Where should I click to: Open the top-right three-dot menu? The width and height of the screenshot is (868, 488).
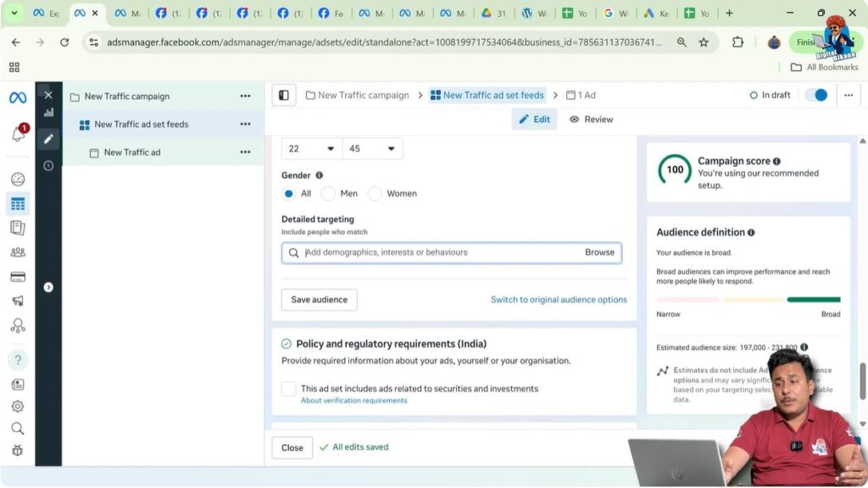[849, 95]
